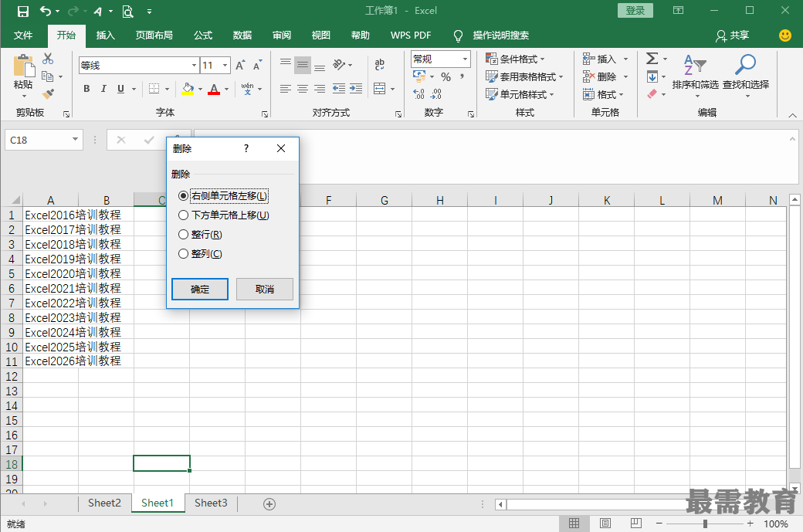
Task: Click the Find and Select magnifier icon
Action: point(745,65)
